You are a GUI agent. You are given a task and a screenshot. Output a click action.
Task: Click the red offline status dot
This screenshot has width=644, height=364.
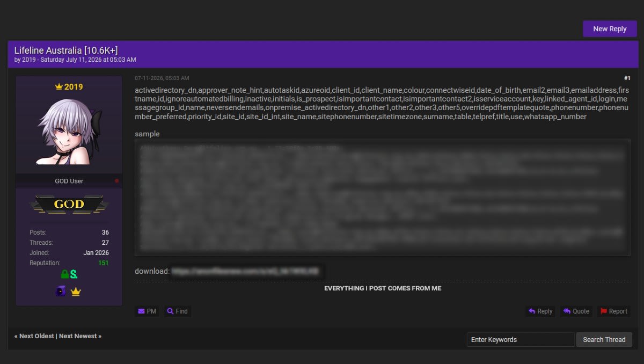click(x=116, y=181)
